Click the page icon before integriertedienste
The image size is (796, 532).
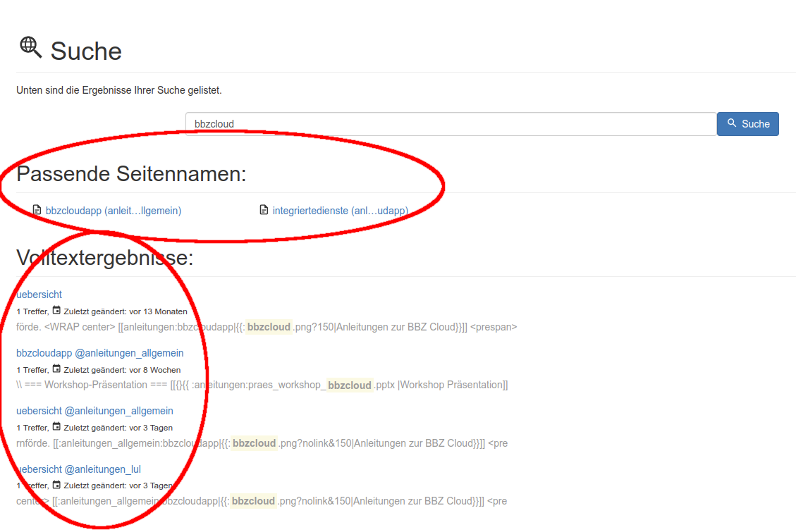click(264, 210)
